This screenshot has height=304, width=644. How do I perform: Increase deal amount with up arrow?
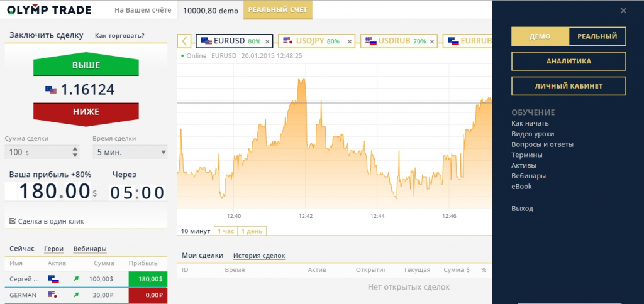point(75,149)
